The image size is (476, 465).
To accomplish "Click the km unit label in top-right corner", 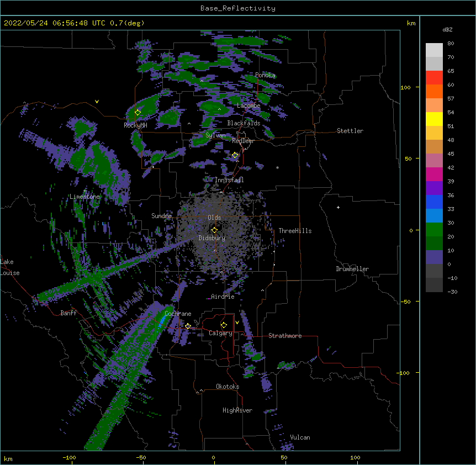I will click(x=411, y=23).
